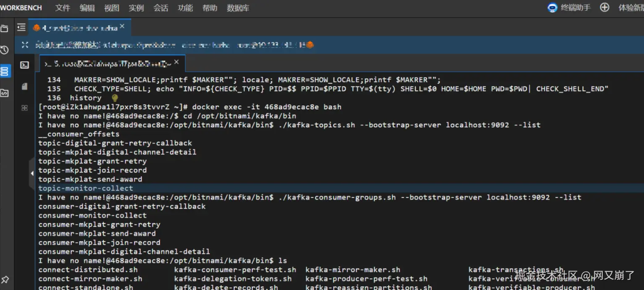Screen dimensions: 644x290
Task: Click the 体验新版 link
Action: pyautogui.click(x=631, y=8)
